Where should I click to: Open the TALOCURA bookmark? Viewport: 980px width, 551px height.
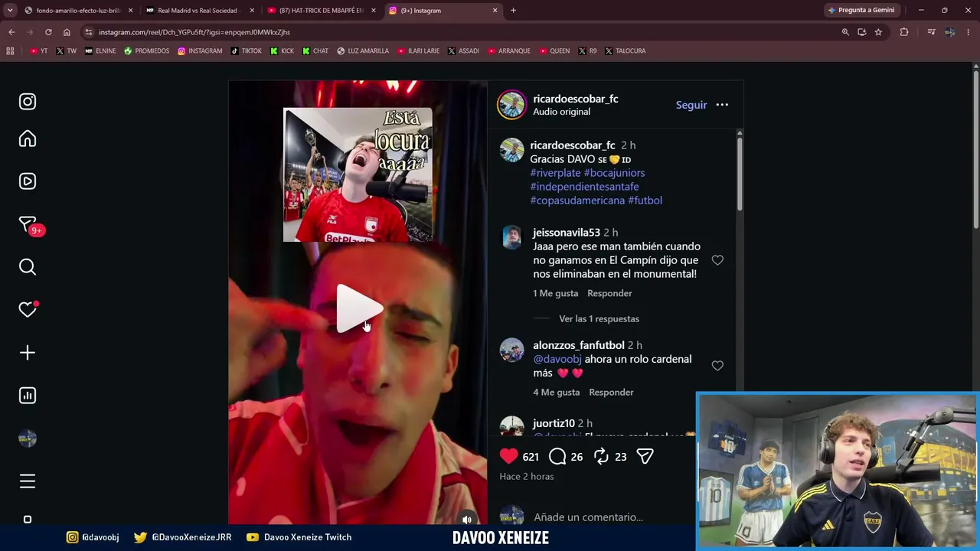click(x=625, y=51)
